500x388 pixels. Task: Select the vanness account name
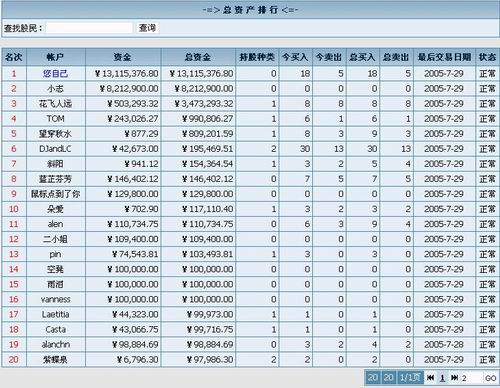[55, 299]
